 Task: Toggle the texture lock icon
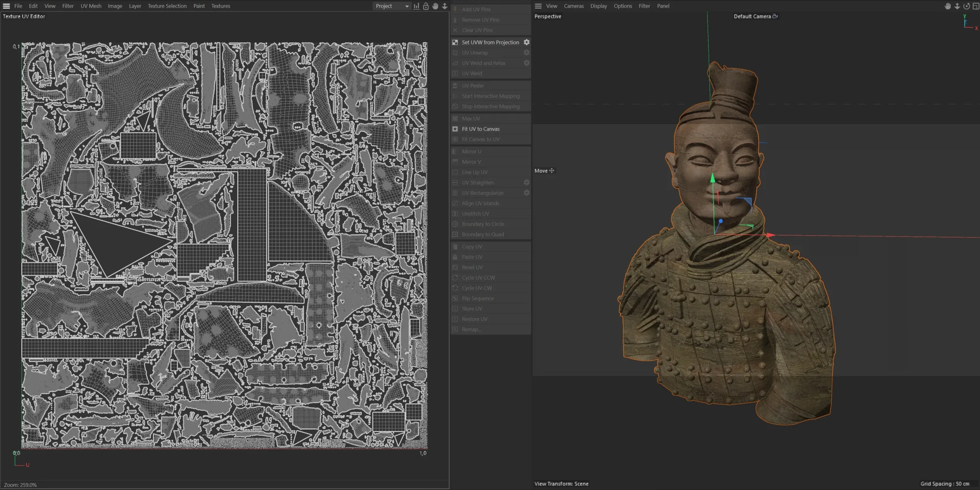coord(426,6)
